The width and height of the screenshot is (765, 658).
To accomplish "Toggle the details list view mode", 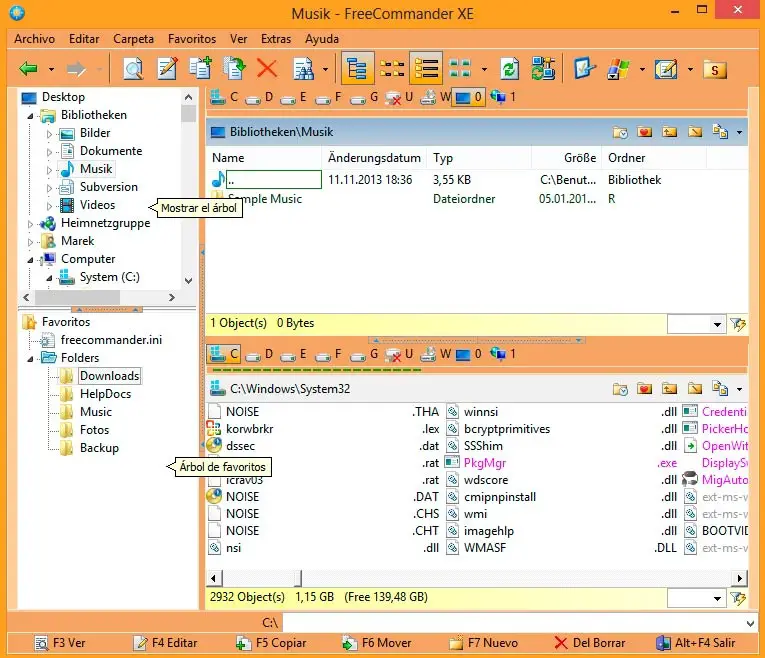I will pos(426,69).
